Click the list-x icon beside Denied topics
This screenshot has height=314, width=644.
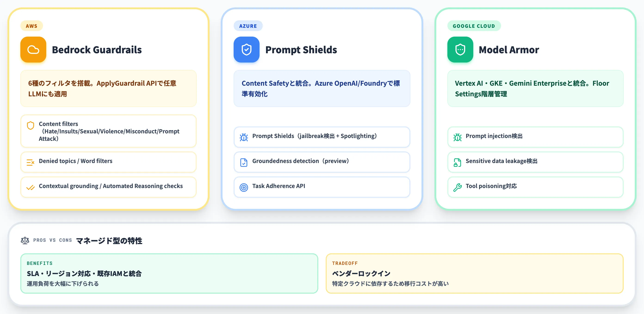pyautogui.click(x=31, y=163)
